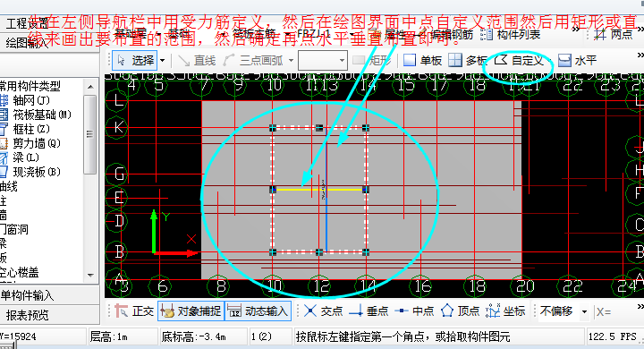Click the 底标高:-3.4m status entry
Viewport: 644px width, 349px height.
point(193,337)
